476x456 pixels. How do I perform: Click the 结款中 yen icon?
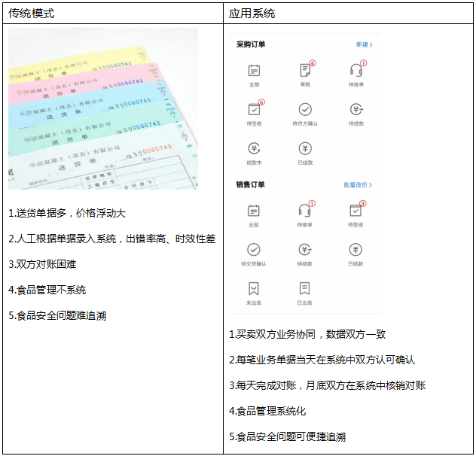[254, 148]
